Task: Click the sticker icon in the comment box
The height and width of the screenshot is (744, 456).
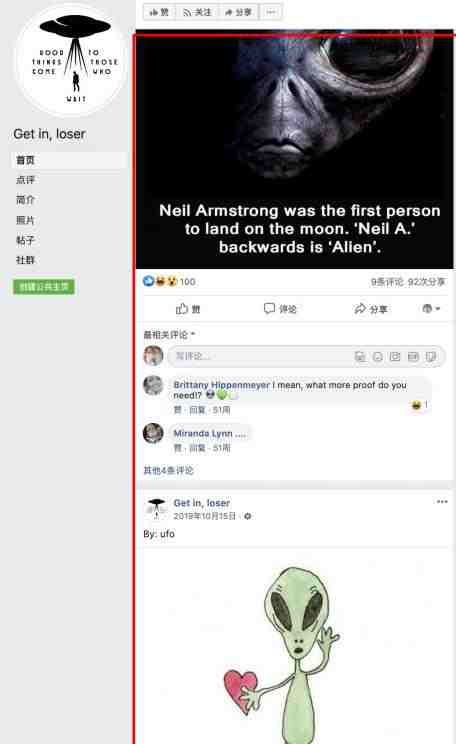Action: tap(431, 356)
